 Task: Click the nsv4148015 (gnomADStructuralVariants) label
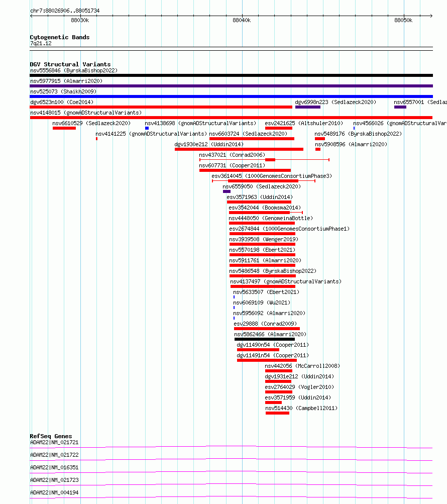tap(86, 113)
